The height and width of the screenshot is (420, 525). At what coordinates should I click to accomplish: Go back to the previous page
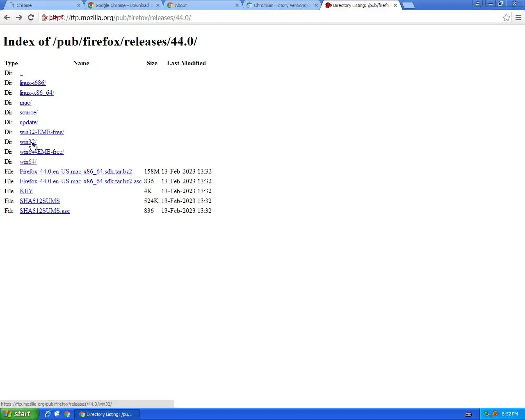[x=7, y=17]
